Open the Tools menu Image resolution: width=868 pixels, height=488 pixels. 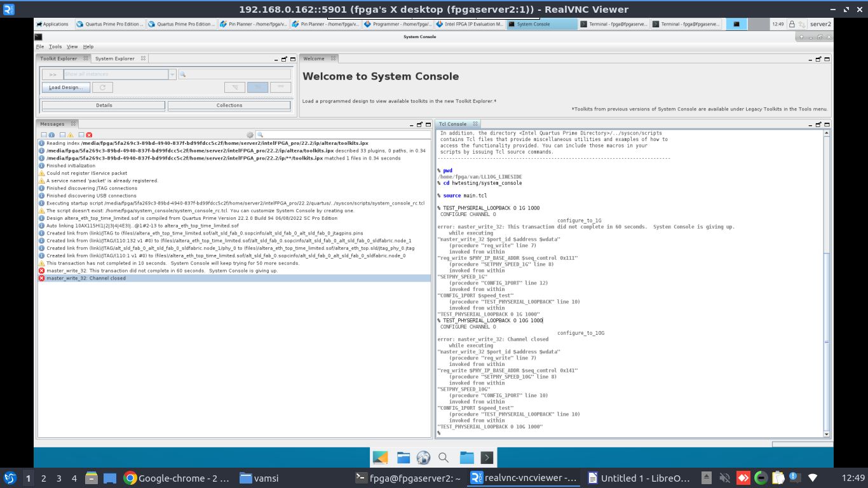point(55,46)
